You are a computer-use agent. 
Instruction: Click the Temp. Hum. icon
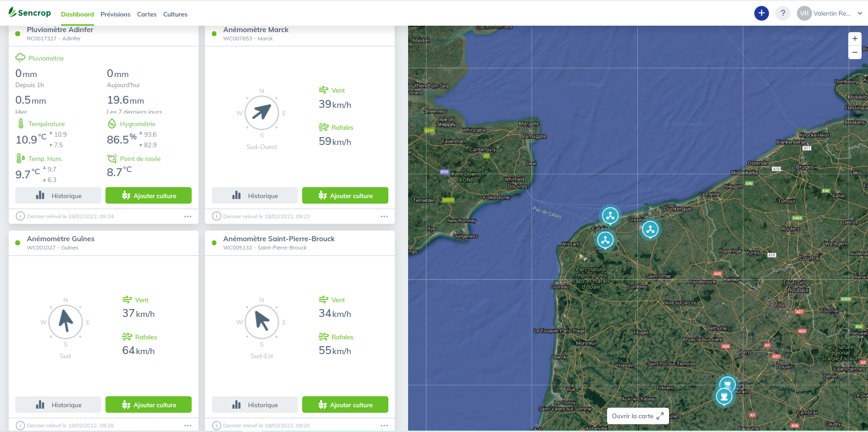(20, 158)
